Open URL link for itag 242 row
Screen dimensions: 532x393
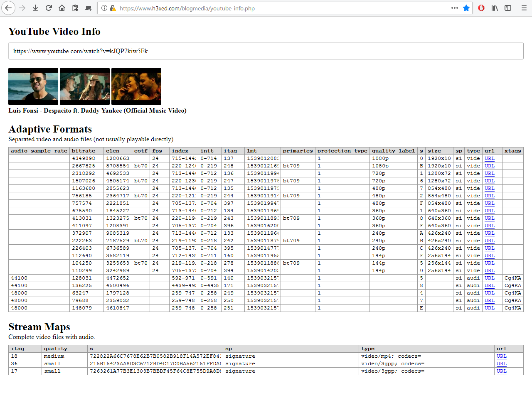(x=490, y=241)
